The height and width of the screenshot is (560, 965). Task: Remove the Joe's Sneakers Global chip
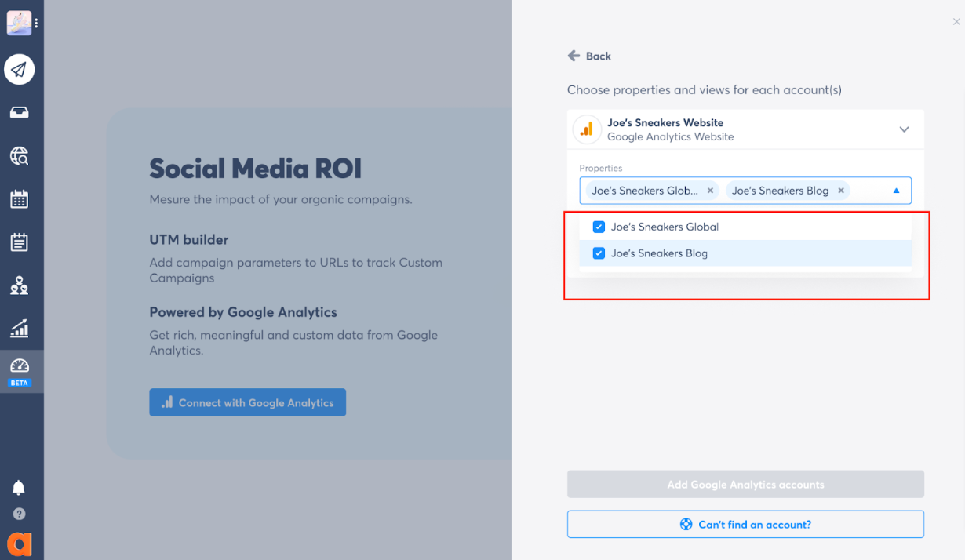(x=710, y=191)
